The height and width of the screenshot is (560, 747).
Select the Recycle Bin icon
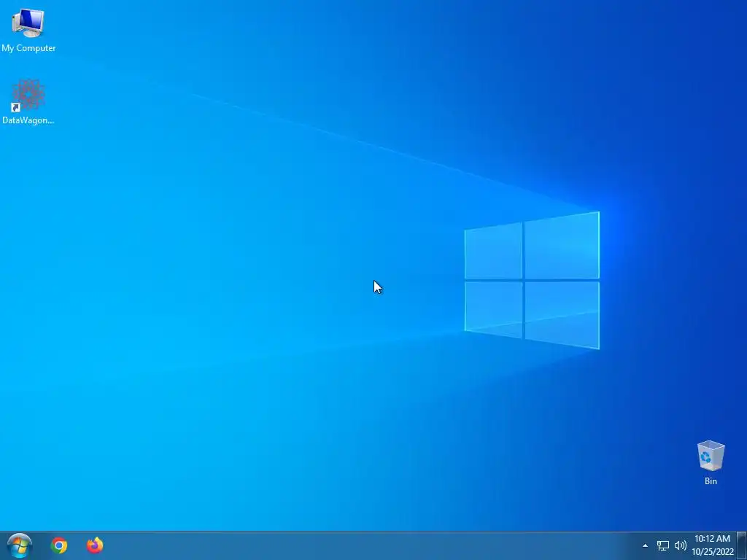[x=711, y=462]
